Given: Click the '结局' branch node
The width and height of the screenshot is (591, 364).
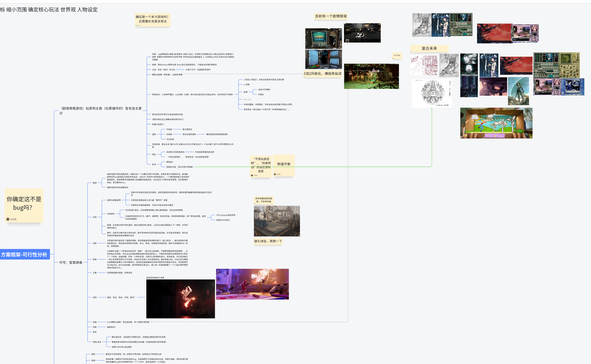Looking at the screenshot, I should coord(154,134).
